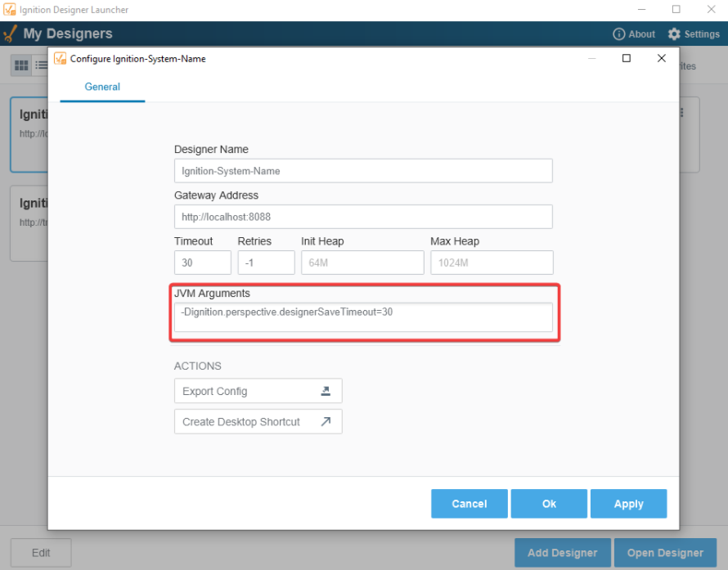The width and height of the screenshot is (728, 570).
Task: Click the Ignition logo in Configure dialog title
Action: [x=61, y=59]
